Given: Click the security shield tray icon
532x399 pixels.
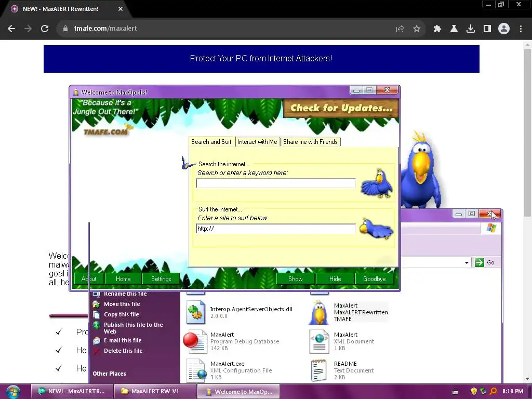Looking at the screenshot, I should 474,391.
